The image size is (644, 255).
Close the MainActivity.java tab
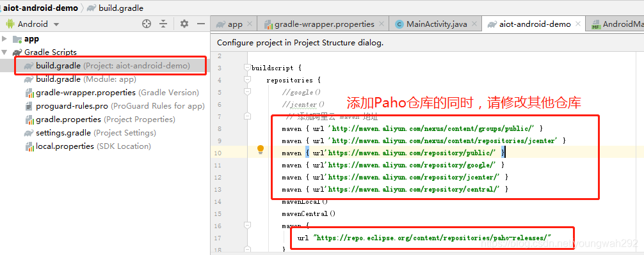click(x=474, y=24)
